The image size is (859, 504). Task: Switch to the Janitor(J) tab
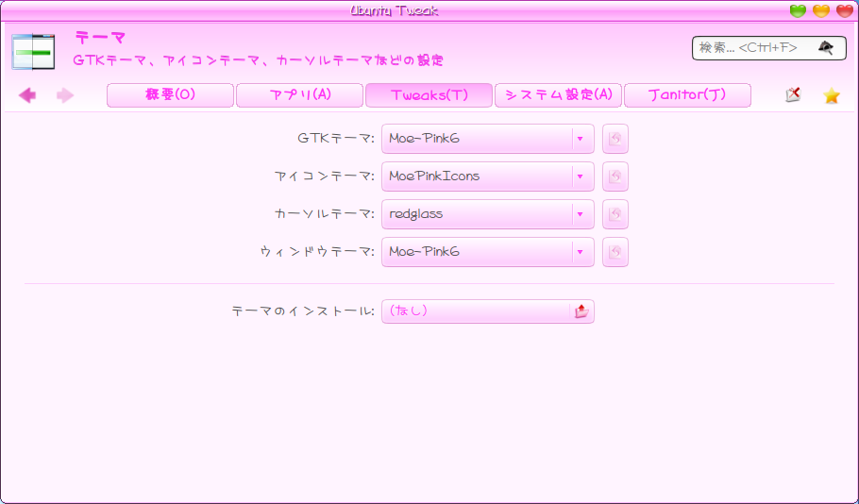click(687, 95)
